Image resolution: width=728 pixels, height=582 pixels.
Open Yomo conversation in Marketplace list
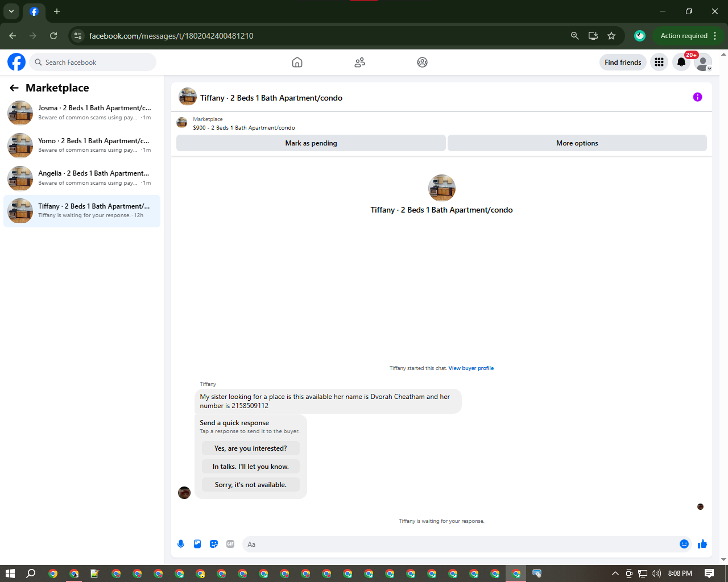click(82, 145)
